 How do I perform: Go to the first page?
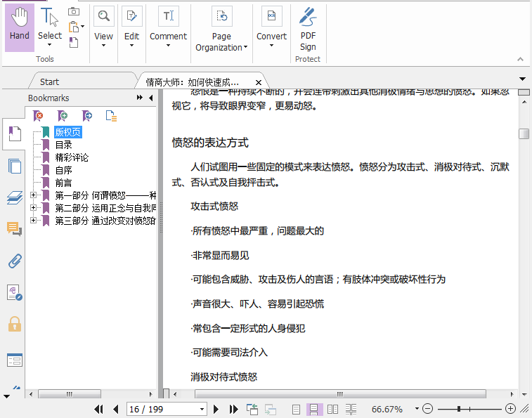click(x=98, y=409)
